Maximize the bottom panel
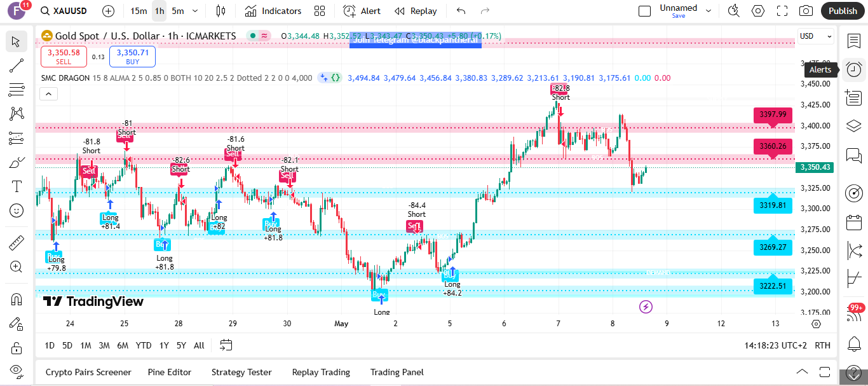 (x=825, y=372)
